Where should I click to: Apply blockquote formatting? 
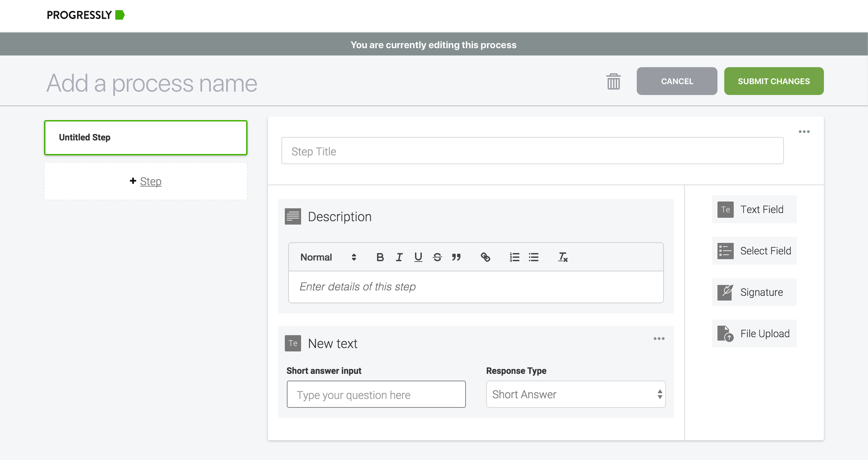(456, 257)
